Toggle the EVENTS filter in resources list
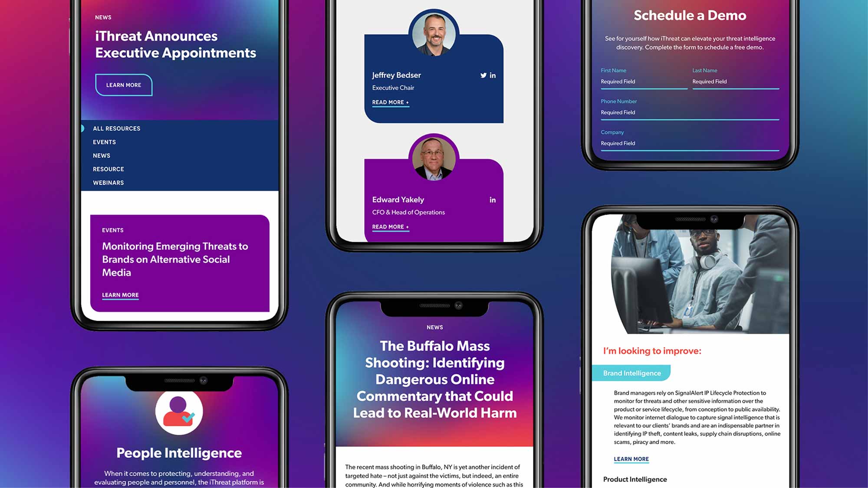This screenshot has width=868, height=488. 104,141
